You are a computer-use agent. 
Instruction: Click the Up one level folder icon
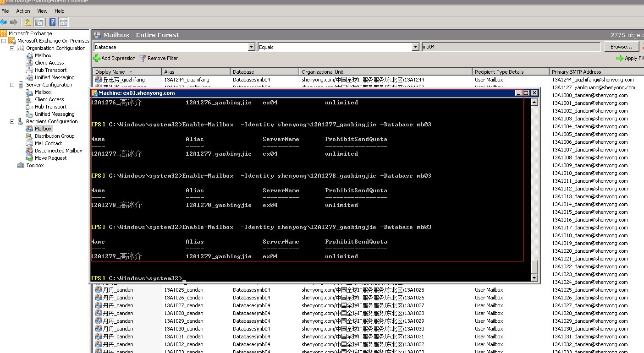click(x=28, y=22)
